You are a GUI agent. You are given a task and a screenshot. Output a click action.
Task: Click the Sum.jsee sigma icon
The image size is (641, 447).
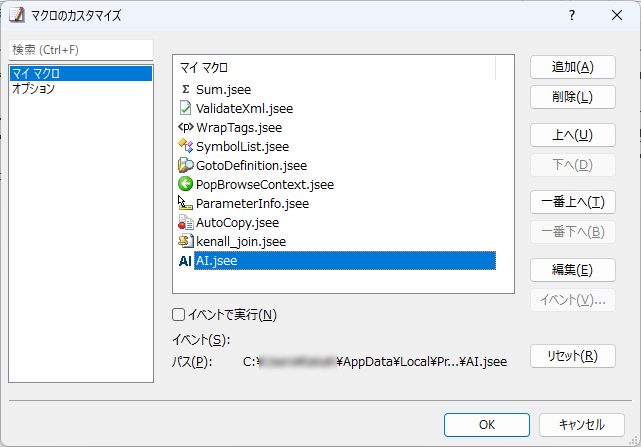pos(185,89)
